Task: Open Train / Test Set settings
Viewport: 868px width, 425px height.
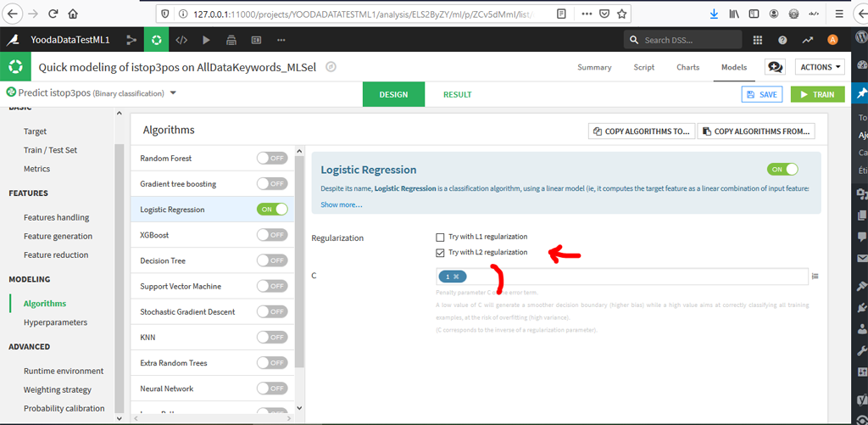Action: pyautogui.click(x=50, y=150)
